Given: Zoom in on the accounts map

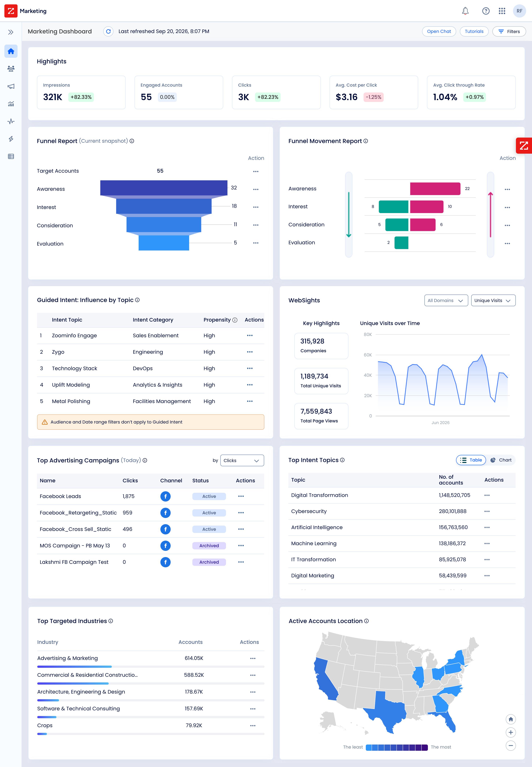Looking at the screenshot, I should [x=511, y=732].
